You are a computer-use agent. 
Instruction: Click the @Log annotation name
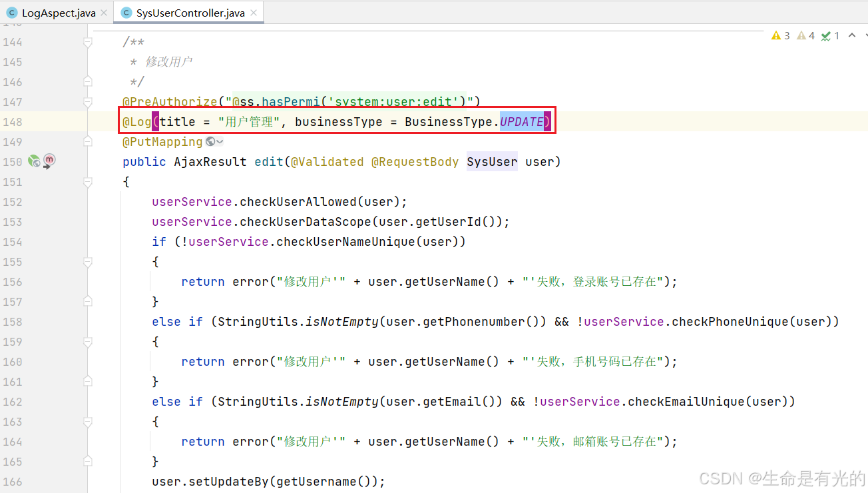click(137, 122)
